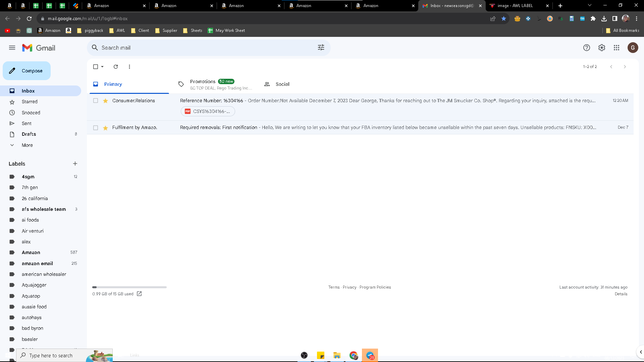644x362 pixels.
Task: Open the select dropdown arrow
Action: [x=102, y=67]
